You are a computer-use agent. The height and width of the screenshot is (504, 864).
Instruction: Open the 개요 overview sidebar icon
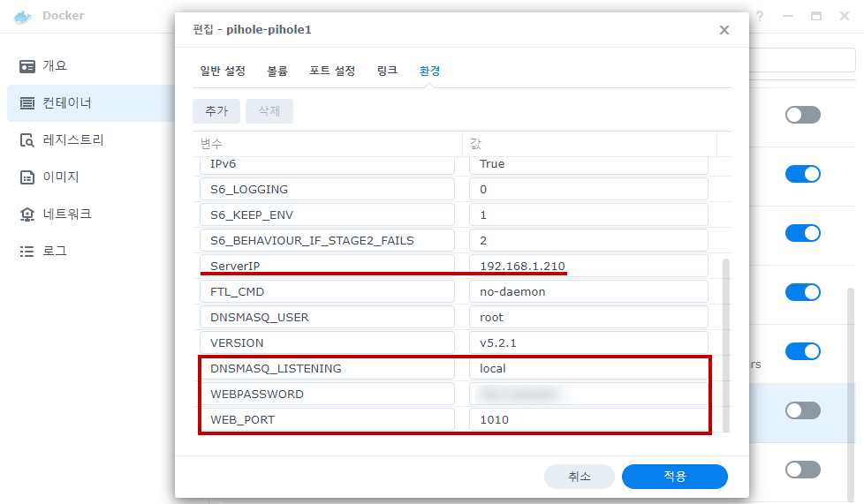point(27,66)
